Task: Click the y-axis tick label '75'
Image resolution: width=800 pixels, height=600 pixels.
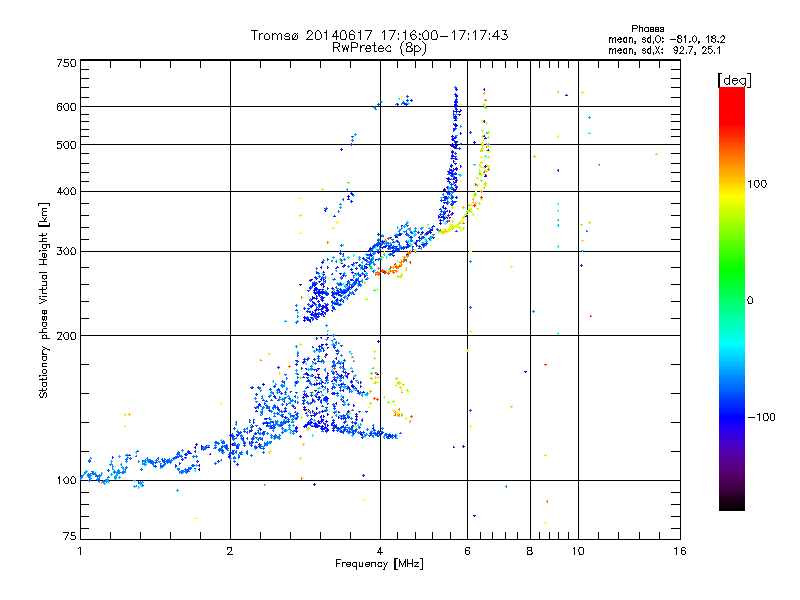Action: [70, 536]
